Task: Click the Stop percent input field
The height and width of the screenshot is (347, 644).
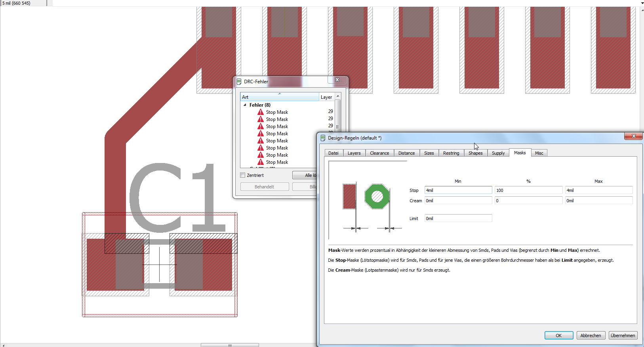Action: coord(528,190)
